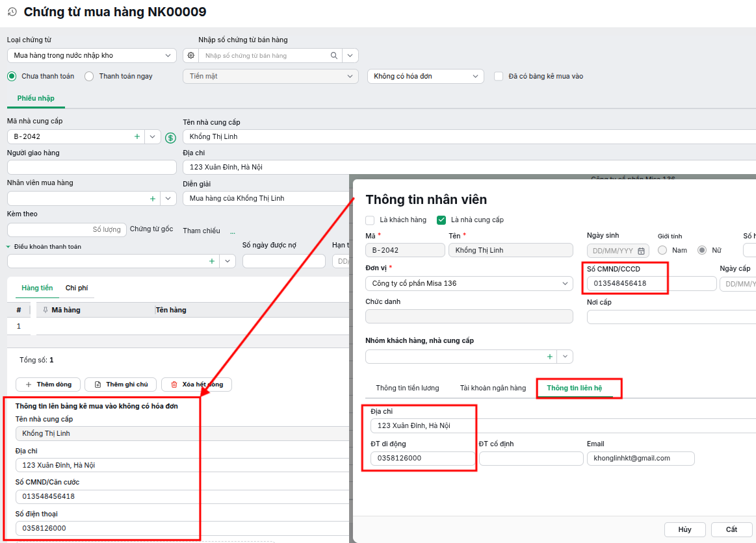Click the Mã field showing B-2042 in dialog
This screenshot has height=543, width=756.
pyautogui.click(x=405, y=250)
